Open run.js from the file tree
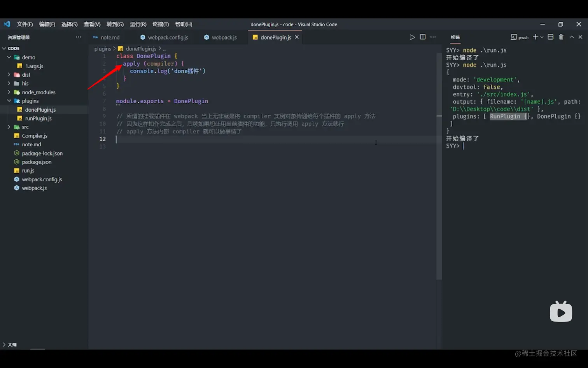Image resolution: width=588 pixels, height=368 pixels. point(28,171)
